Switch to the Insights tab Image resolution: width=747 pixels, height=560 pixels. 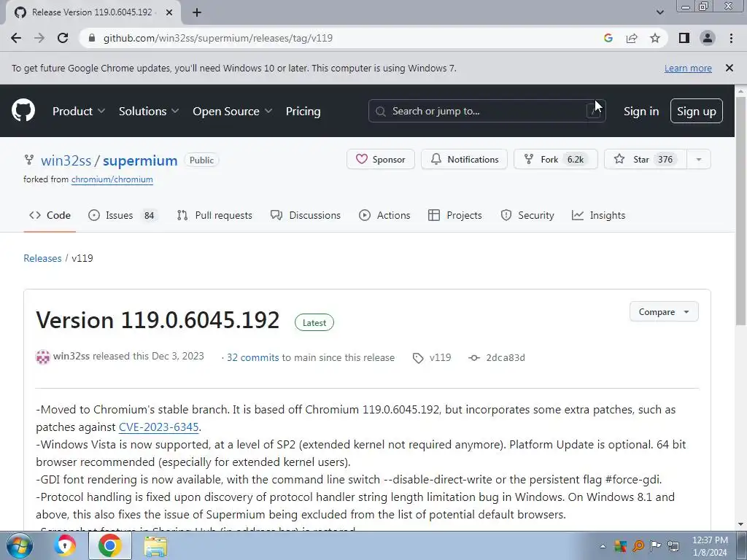pos(598,215)
